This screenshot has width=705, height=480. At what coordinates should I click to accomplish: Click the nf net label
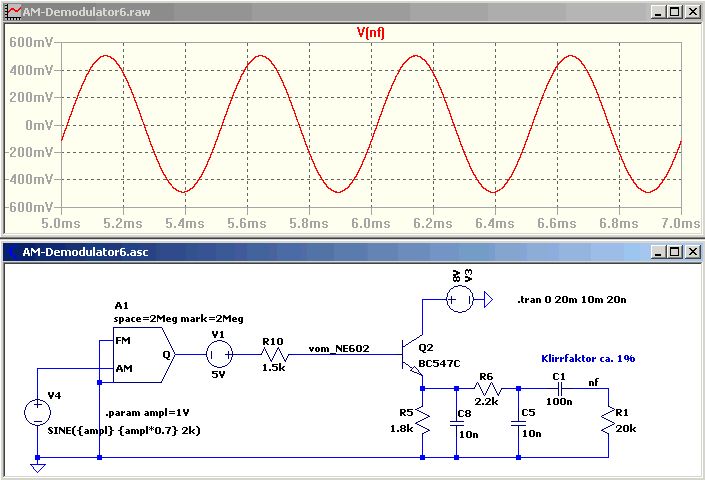tap(593, 382)
